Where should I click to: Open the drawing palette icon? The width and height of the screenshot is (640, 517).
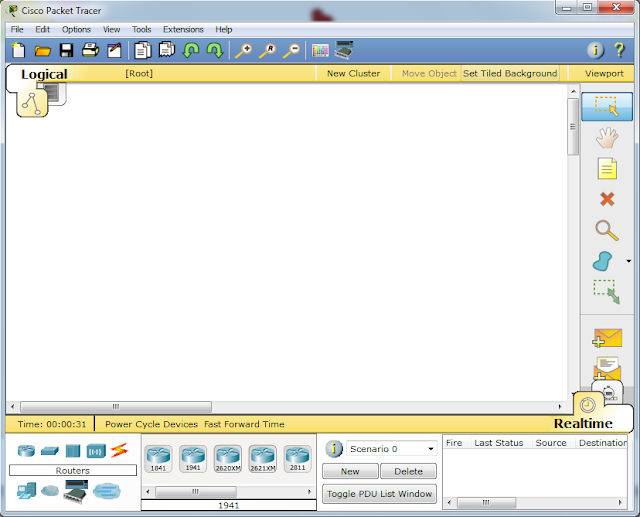click(320, 50)
